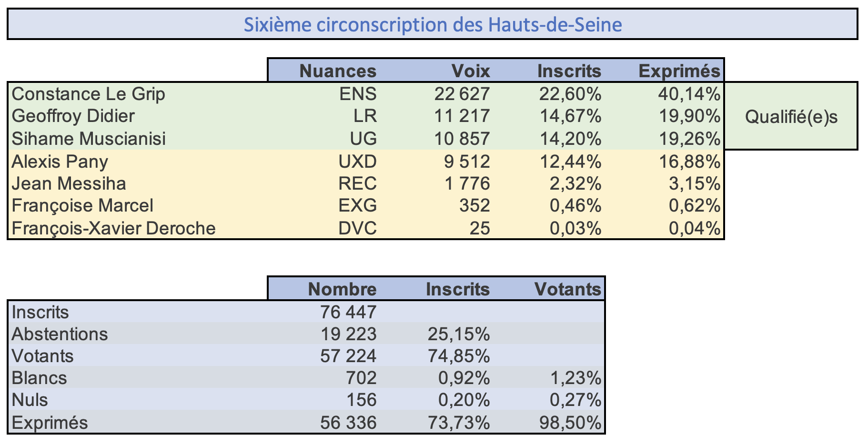
Task: Select the Alexis Pany row name
Action: point(60,162)
